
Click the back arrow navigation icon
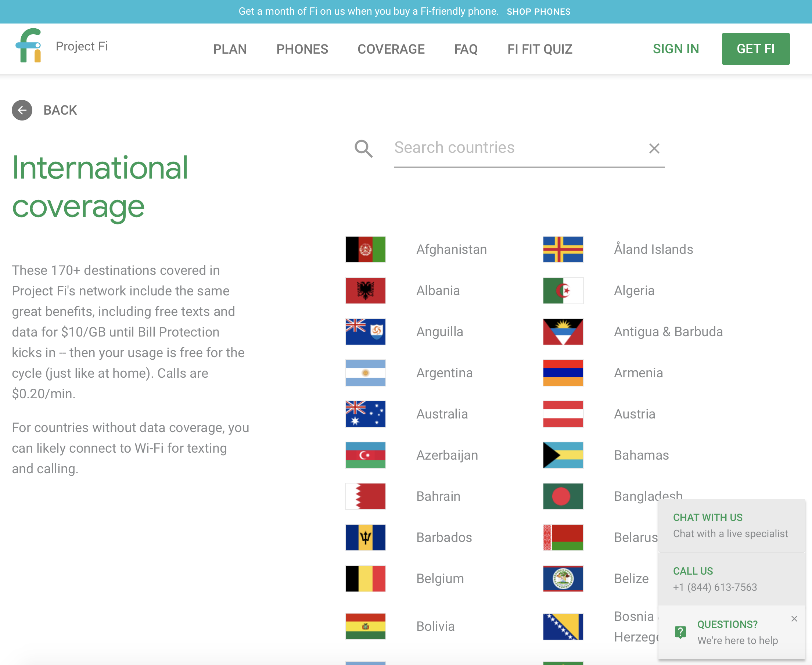pos(22,110)
